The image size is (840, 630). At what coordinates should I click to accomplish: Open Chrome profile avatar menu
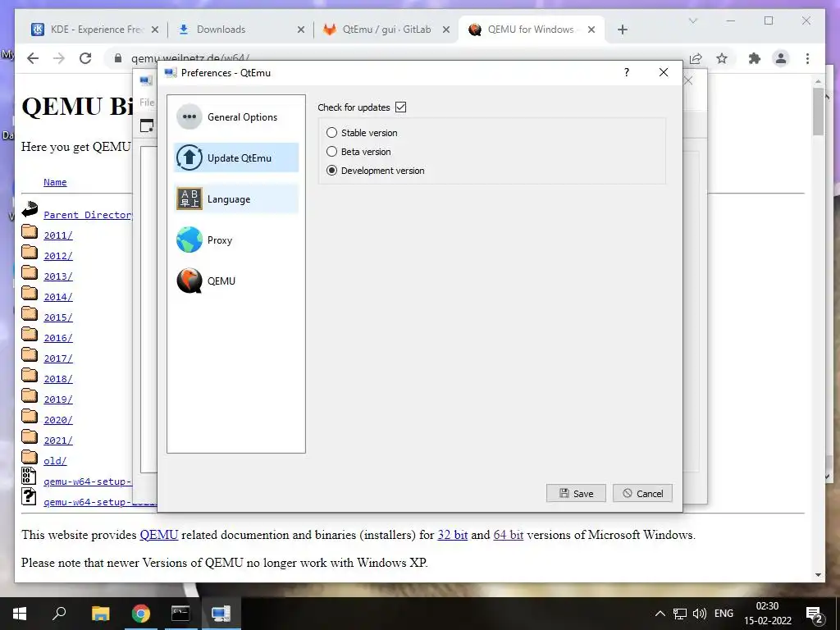pos(781,58)
